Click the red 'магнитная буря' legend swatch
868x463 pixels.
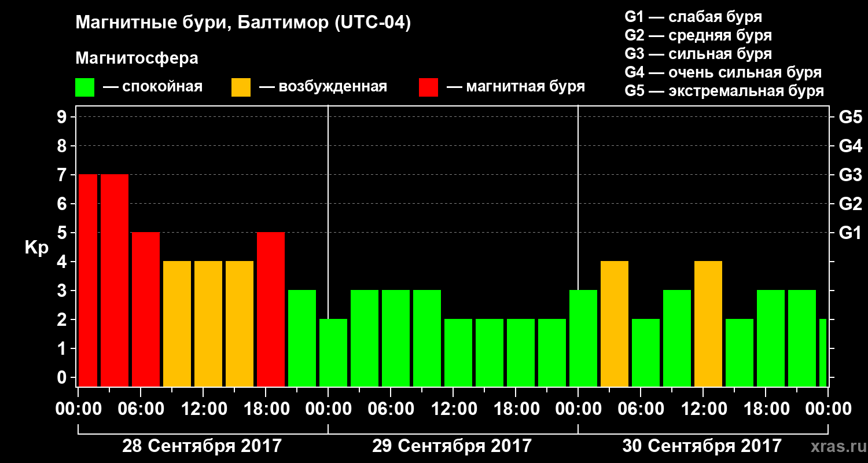[x=428, y=87]
